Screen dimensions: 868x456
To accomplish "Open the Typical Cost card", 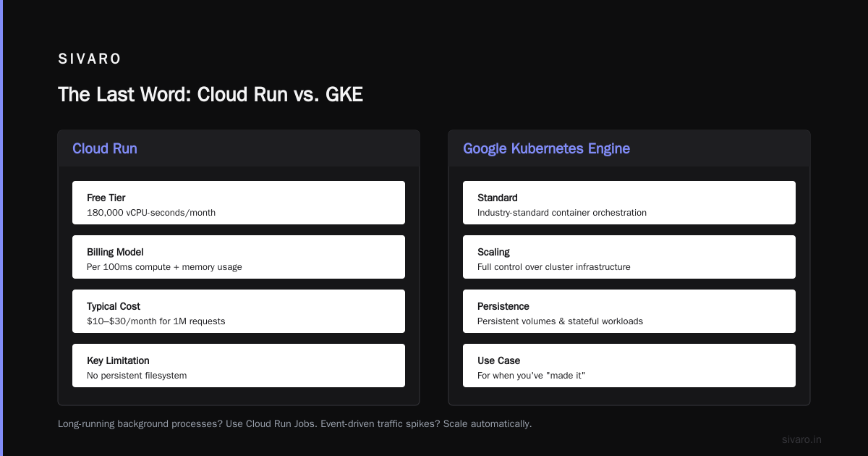I will point(239,311).
